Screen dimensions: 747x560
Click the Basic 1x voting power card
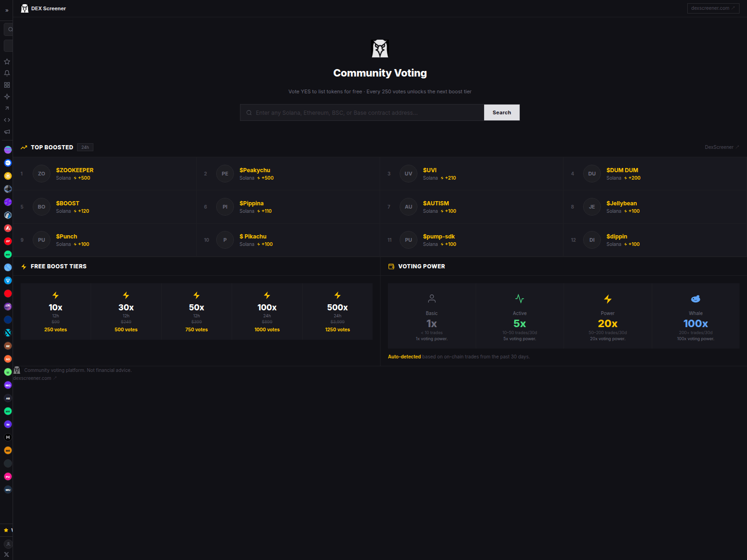pyautogui.click(x=432, y=316)
